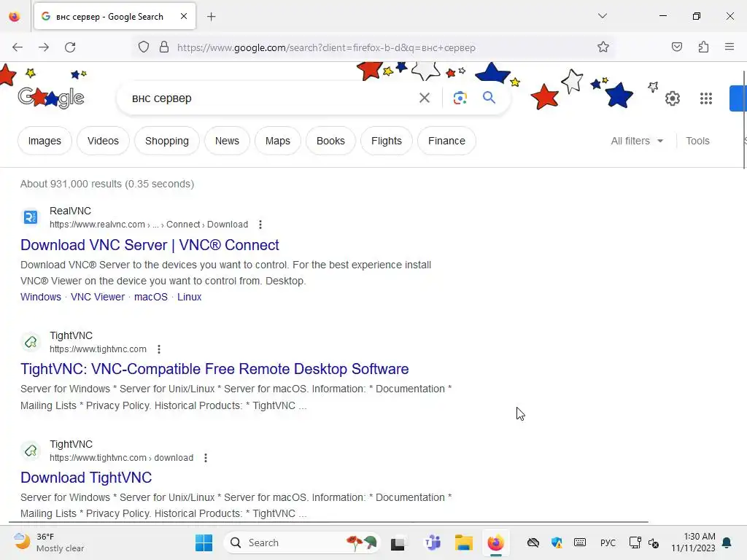This screenshot has height=560, width=747.
Task: Clear the search query with the X icon
Action: [424, 98]
